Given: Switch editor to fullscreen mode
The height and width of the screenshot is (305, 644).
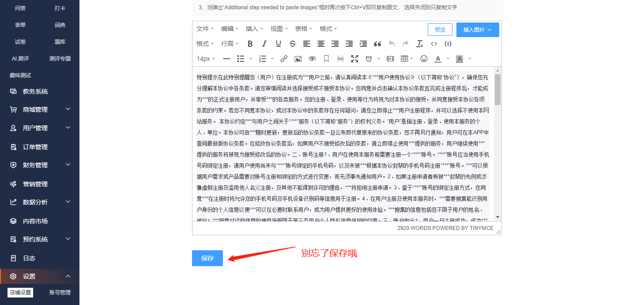Looking at the screenshot, I should click(x=354, y=59).
